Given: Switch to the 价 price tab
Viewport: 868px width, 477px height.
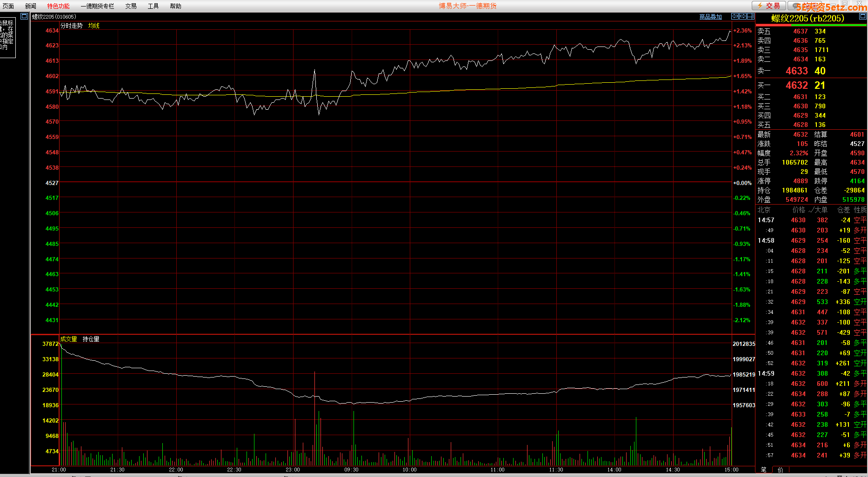Looking at the screenshot, I should (780, 470).
